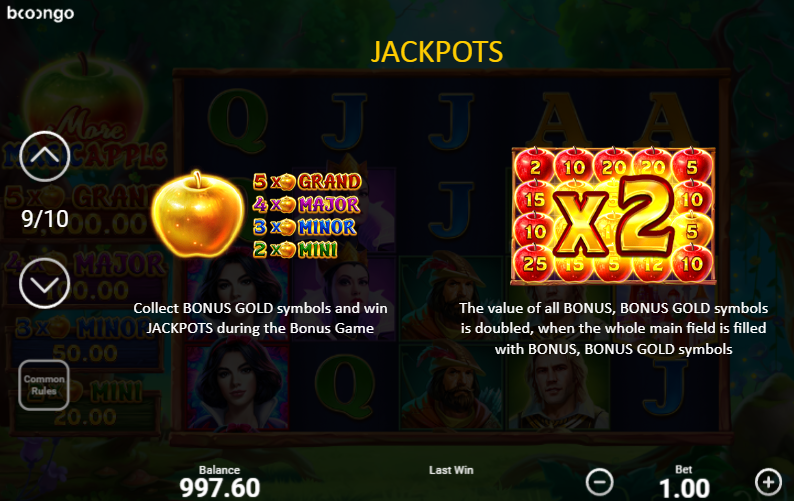Click the Bet value 1.00
Viewport: 794px width, 501px height.
pos(684,489)
